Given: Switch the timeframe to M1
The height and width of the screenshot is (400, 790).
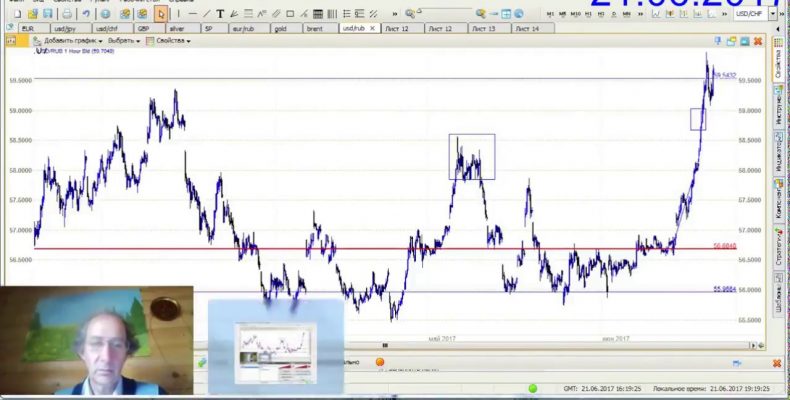Looking at the screenshot, I should click(550, 14).
